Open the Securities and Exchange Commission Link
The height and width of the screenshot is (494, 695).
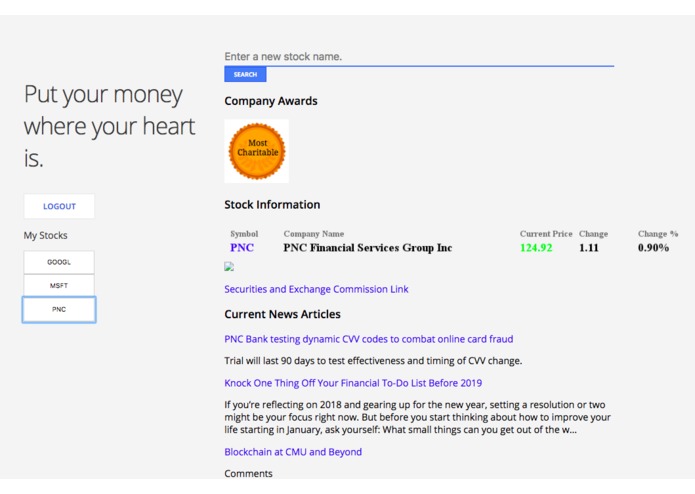pyautogui.click(x=316, y=289)
